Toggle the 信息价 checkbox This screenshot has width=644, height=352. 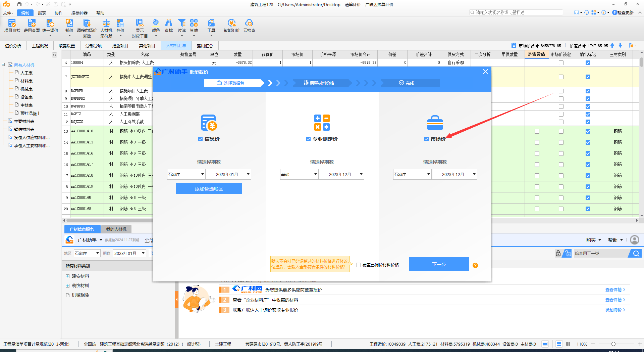point(200,139)
